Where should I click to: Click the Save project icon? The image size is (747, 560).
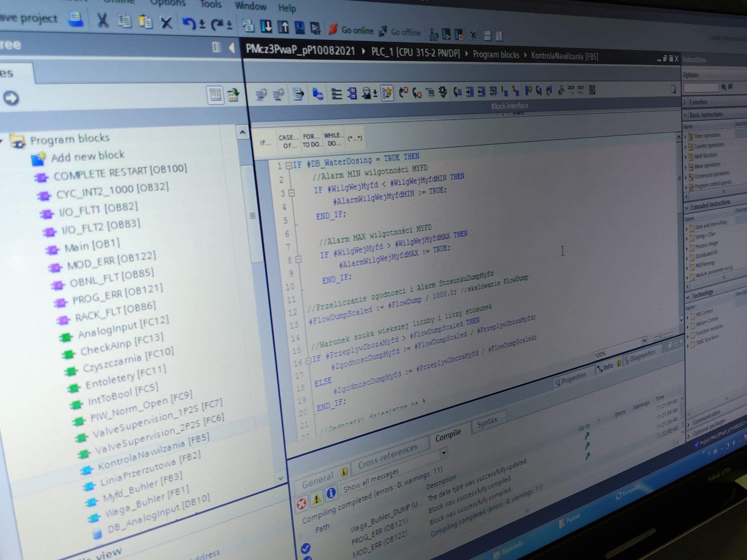(x=76, y=20)
